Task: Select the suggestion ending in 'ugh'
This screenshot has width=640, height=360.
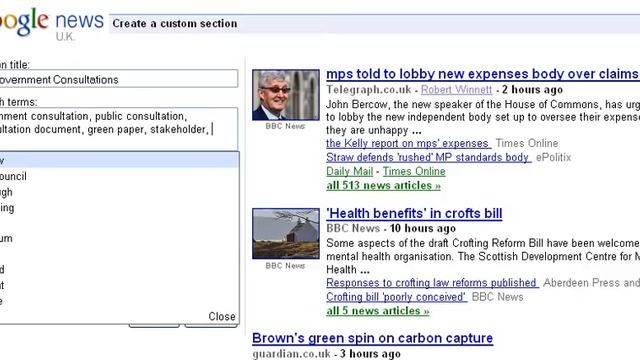Action: 119,192
